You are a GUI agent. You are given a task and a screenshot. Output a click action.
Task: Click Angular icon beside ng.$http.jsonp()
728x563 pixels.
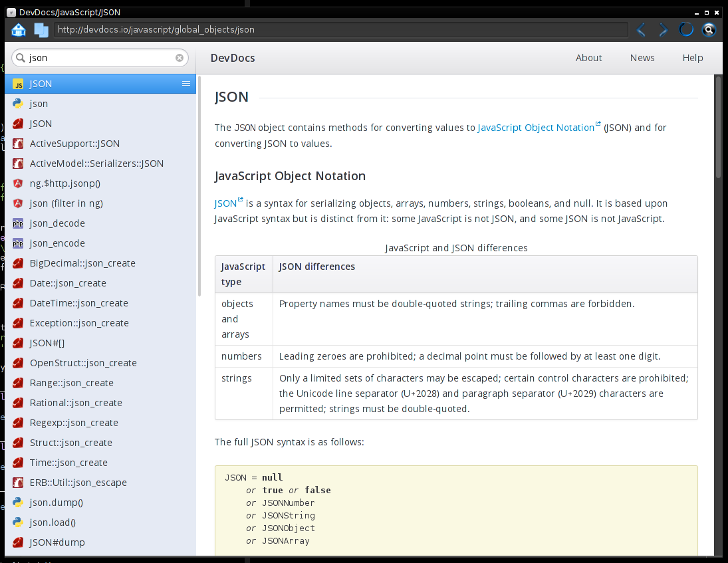click(x=18, y=183)
